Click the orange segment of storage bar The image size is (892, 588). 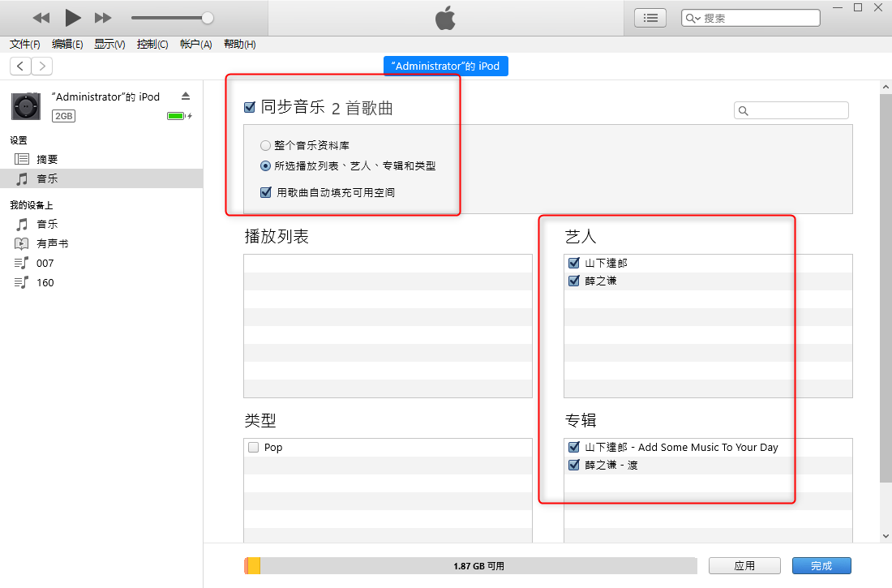(x=254, y=566)
